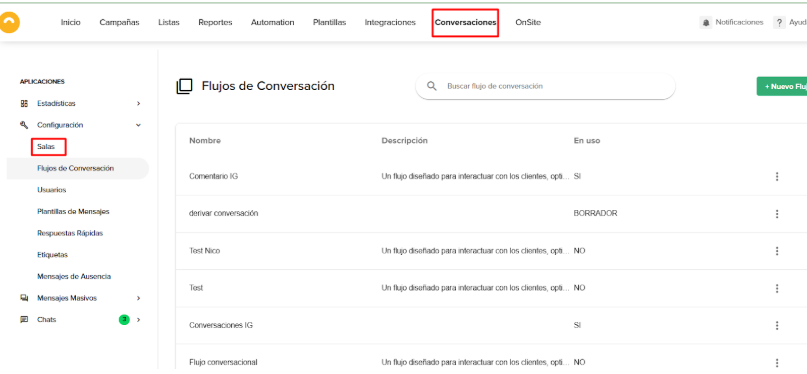Select the derivar conversación flow name
807x374 pixels.
223,213
